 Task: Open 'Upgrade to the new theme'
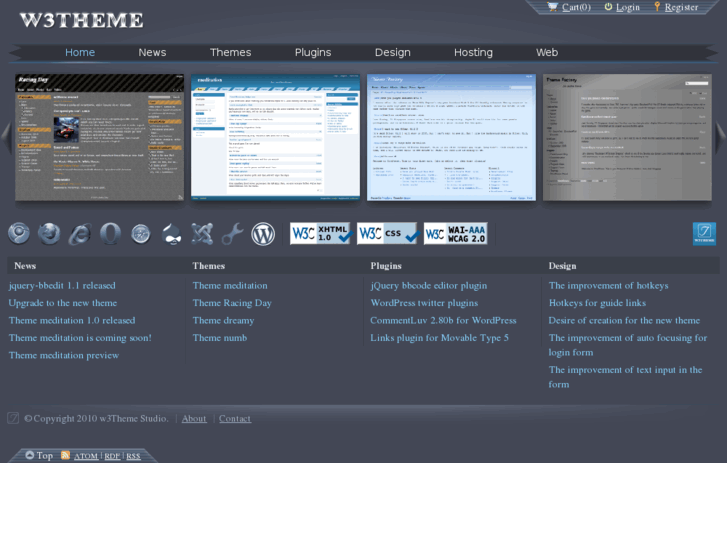coord(63,303)
